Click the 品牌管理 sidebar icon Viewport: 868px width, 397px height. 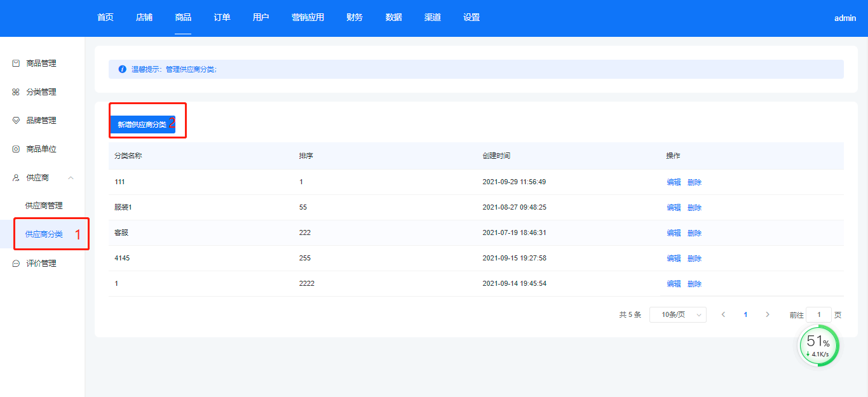[x=16, y=121]
